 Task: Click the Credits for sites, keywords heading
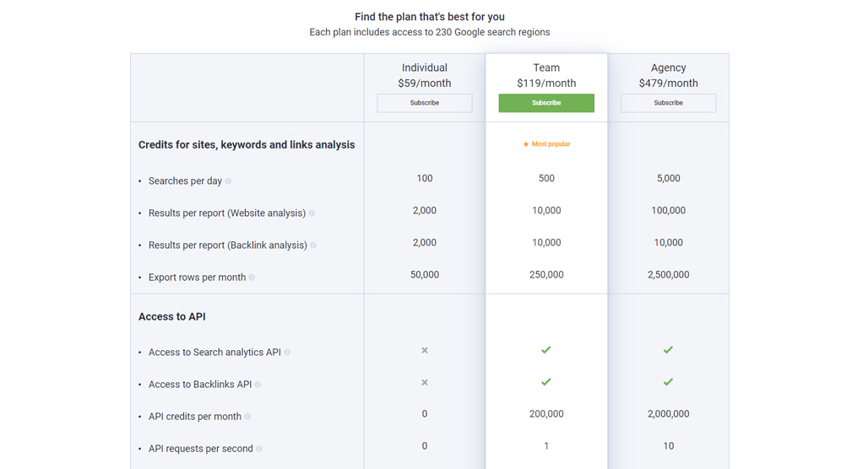(247, 145)
